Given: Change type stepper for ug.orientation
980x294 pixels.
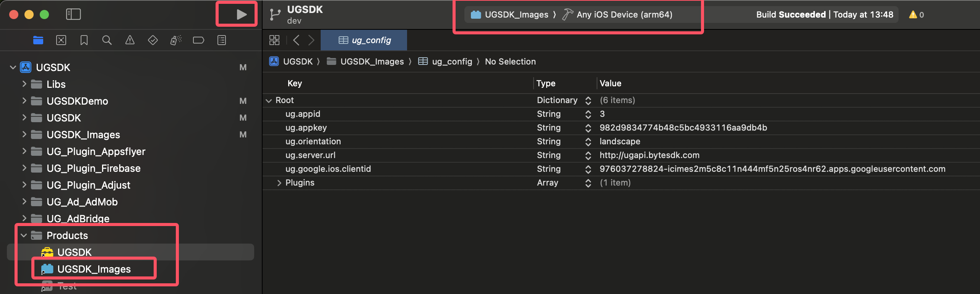Looking at the screenshot, I should 588,142.
